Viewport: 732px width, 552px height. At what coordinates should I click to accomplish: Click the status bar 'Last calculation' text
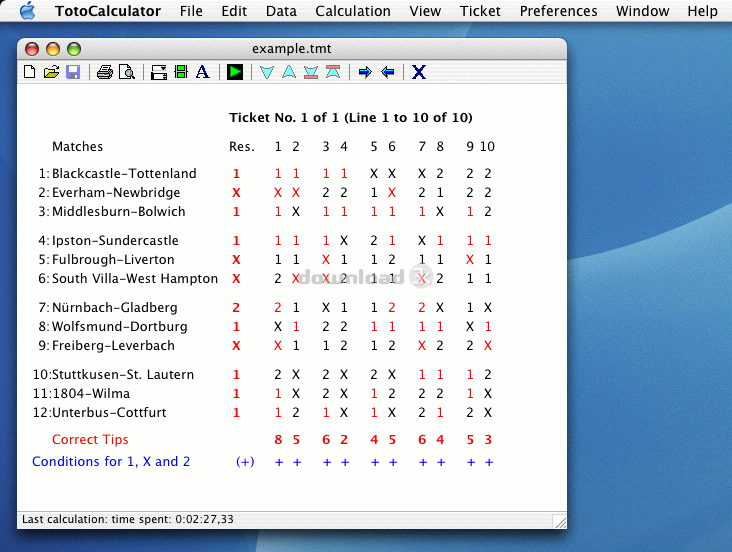(x=127, y=519)
